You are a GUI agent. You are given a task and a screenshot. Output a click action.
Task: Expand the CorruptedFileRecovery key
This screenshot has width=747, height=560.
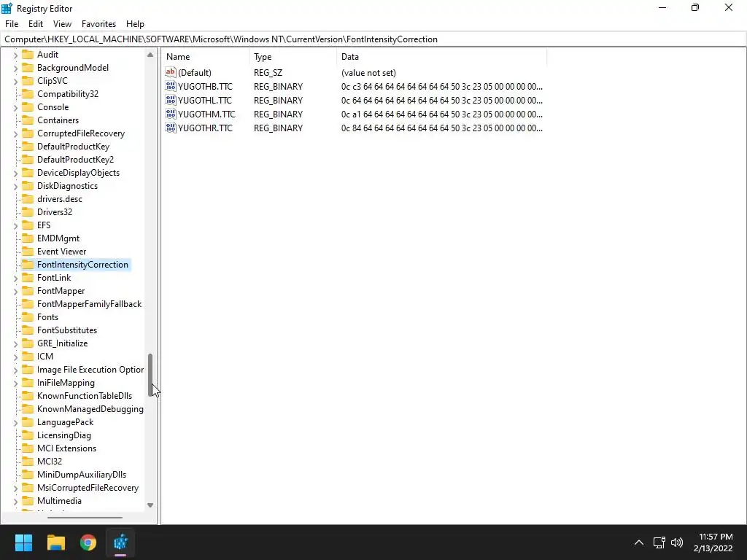click(15, 134)
